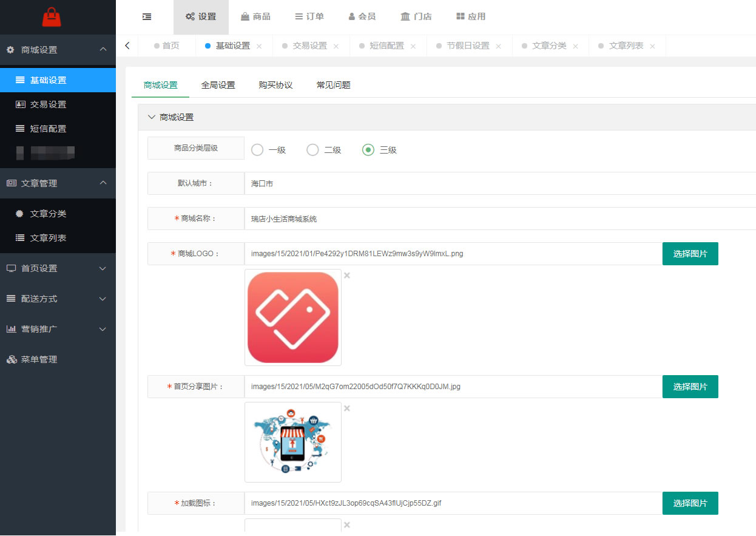Click the newspaper icon beside 文章管理
The width and height of the screenshot is (756, 536).
pyautogui.click(x=11, y=183)
